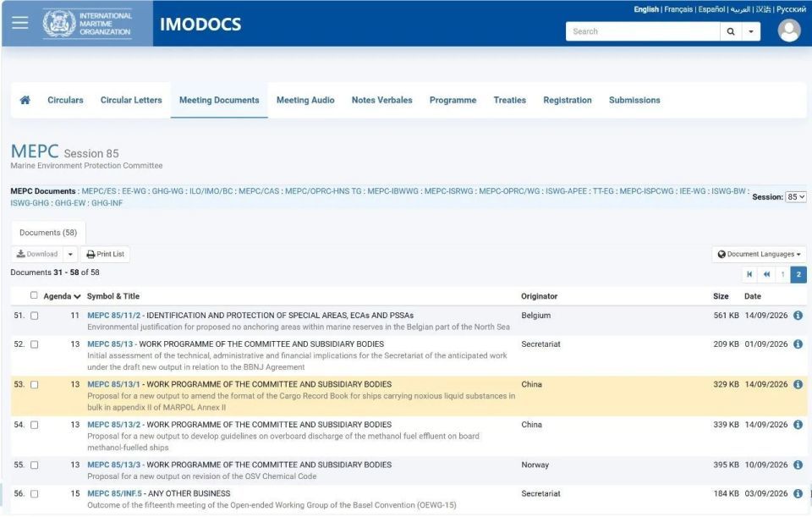Screen dimensions: 812x517
Task: Go to first page of documents
Action: [749, 274]
